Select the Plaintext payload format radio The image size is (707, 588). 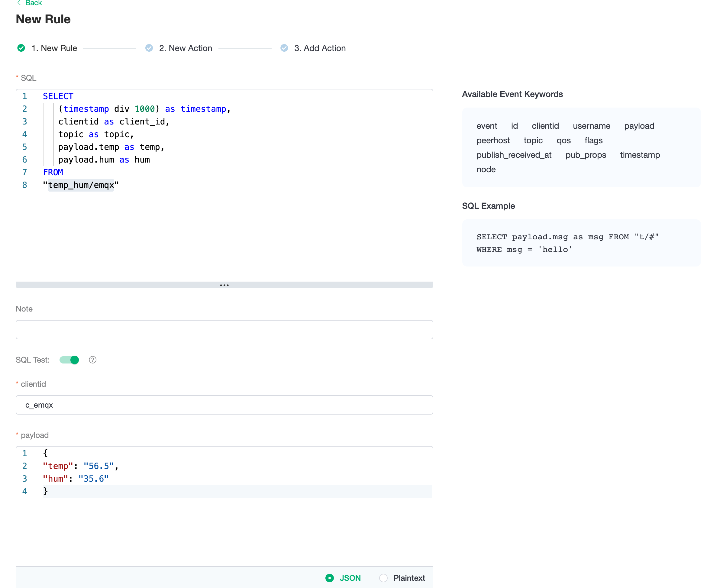(383, 578)
